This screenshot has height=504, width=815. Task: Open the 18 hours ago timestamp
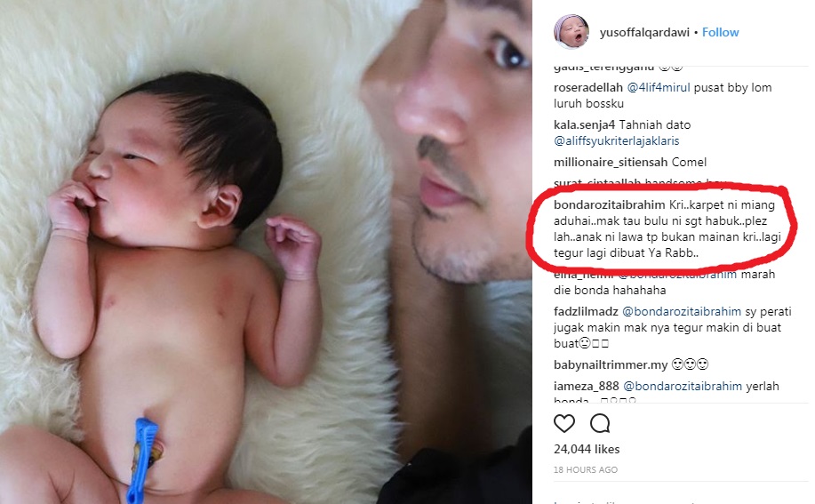586,469
